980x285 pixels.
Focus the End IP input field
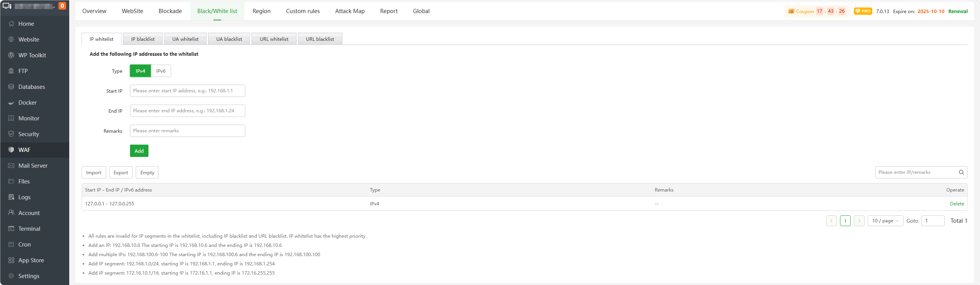(188, 111)
